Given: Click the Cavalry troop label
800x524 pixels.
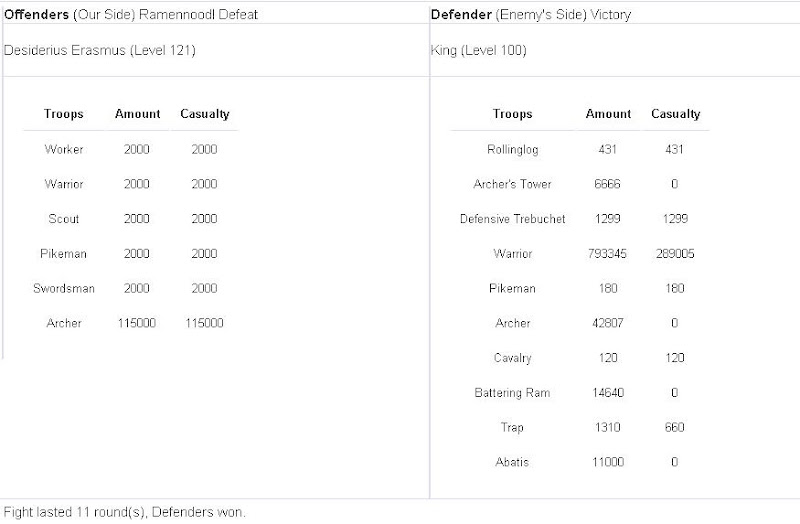Looking at the screenshot, I should 512,358.
